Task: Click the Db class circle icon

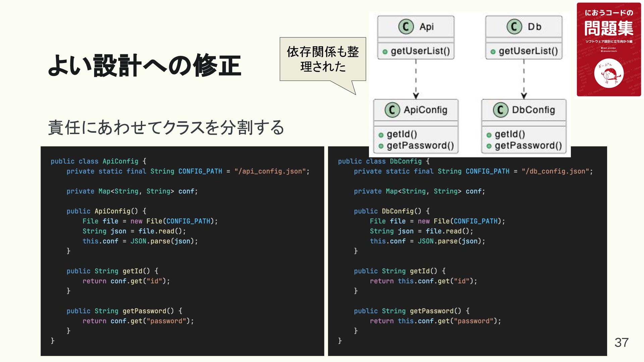Action: (x=514, y=26)
